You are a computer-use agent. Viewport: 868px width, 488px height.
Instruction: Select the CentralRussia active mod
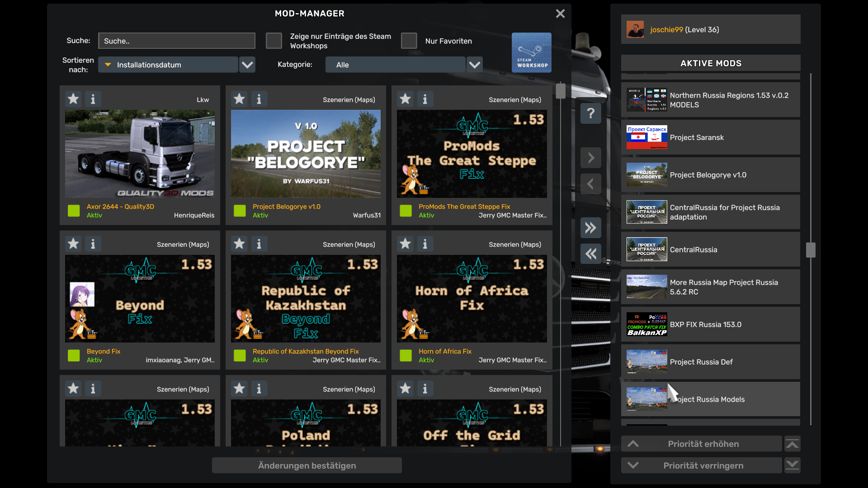711,249
